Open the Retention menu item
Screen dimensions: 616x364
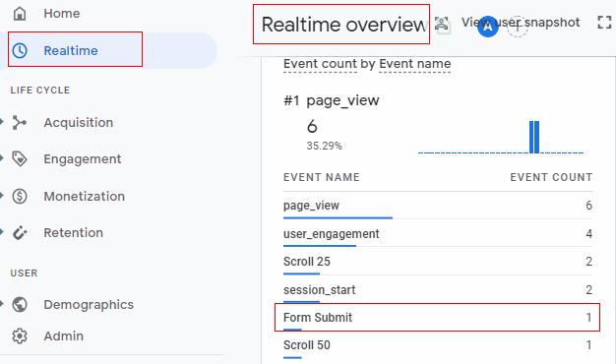click(73, 233)
